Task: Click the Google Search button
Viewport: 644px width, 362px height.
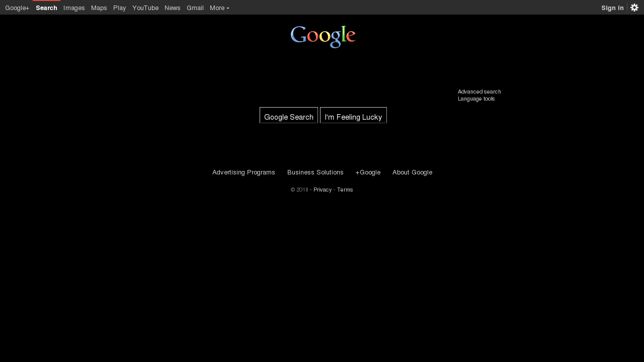Action: pos(289,116)
